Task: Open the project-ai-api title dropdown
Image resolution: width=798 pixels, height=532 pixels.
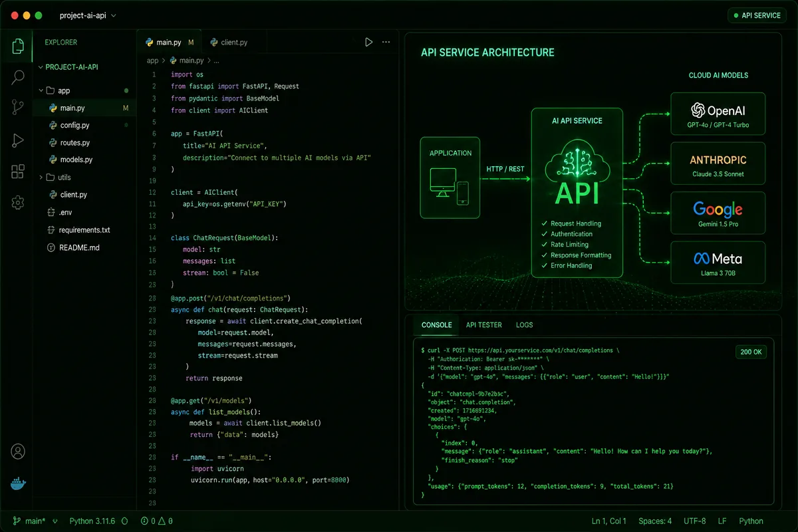Action: [88, 15]
